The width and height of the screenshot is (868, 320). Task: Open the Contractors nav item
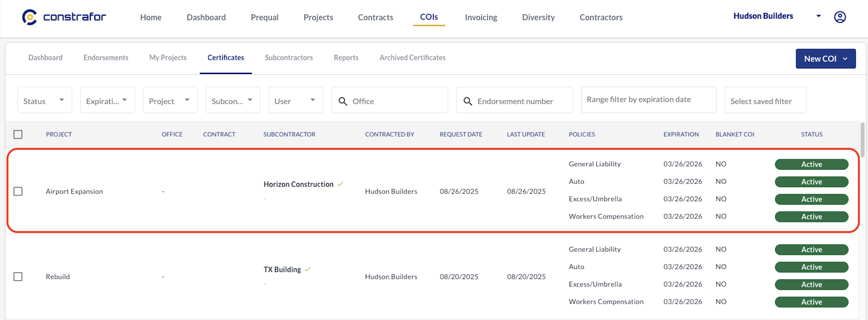pos(601,17)
